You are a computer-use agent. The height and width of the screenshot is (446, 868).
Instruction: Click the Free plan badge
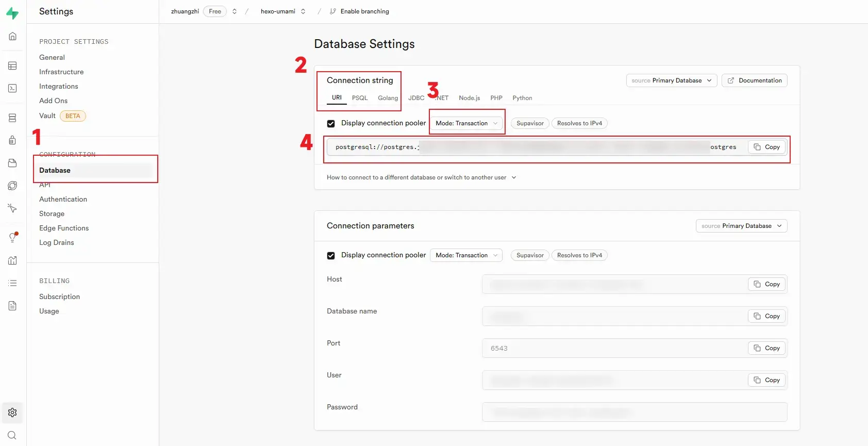[215, 11]
